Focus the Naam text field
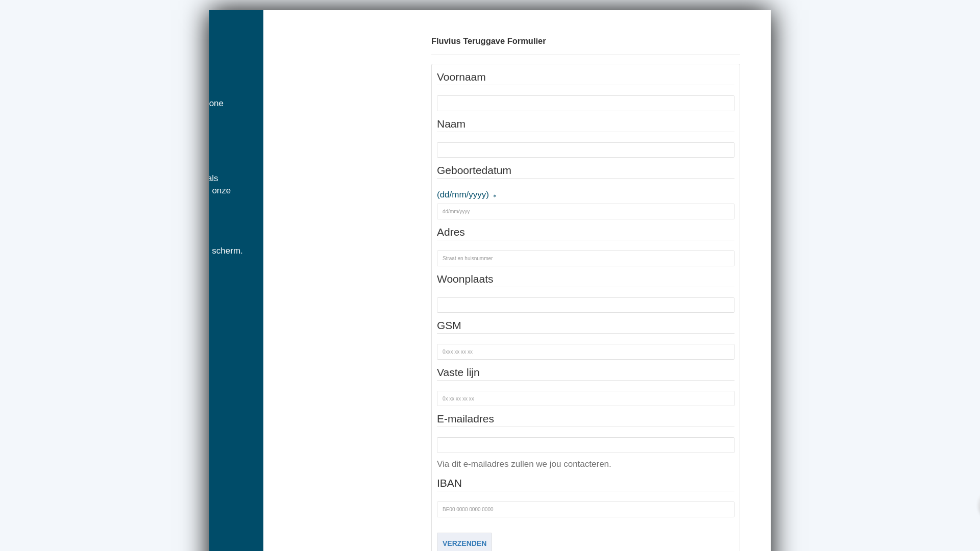Viewport: 980px width, 551px height. click(585, 150)
